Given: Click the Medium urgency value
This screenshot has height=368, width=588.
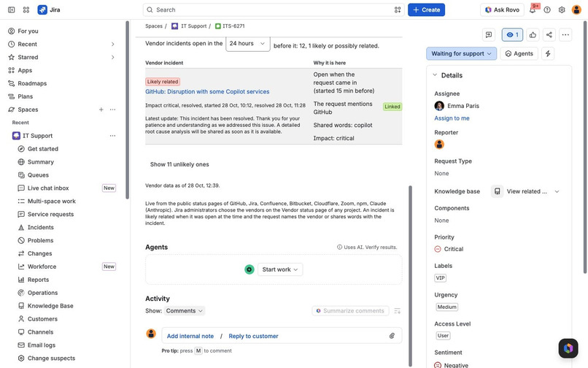Looking at the screenshot, I should coord(447,307).
